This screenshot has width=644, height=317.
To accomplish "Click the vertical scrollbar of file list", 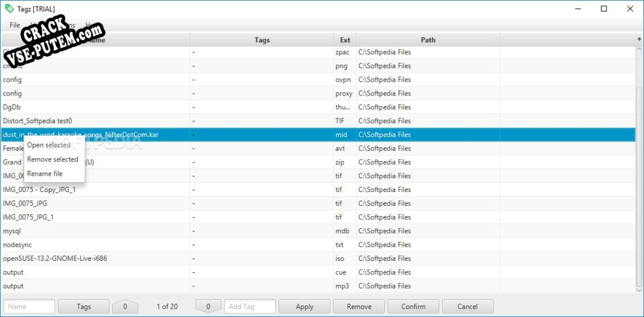I will (x=639, y=181).
